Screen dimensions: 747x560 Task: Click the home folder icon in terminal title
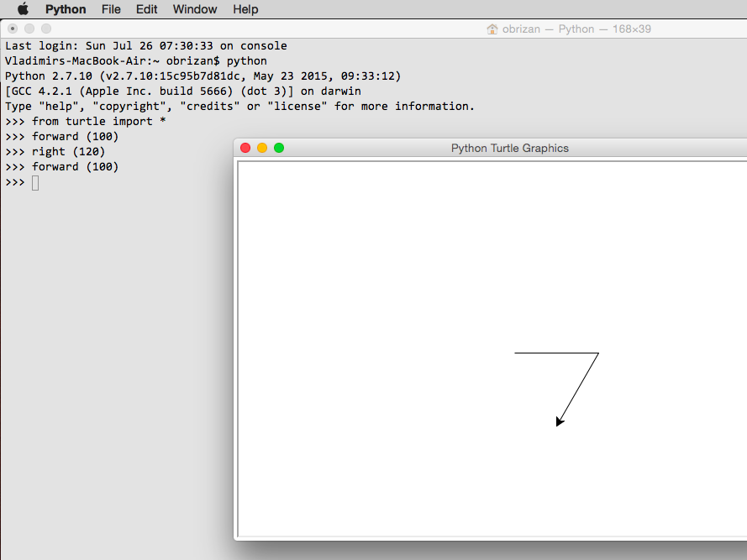tap(492, 29)
